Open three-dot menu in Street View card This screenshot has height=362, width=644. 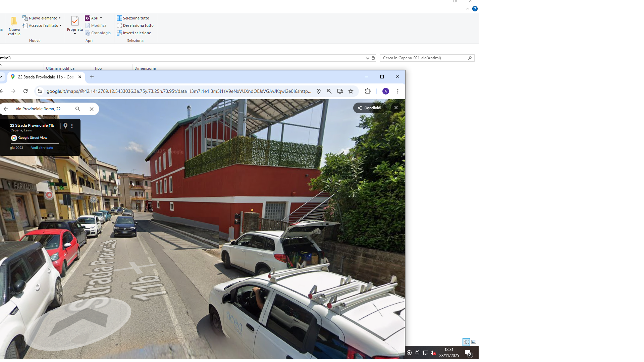(x=72, y=126)
